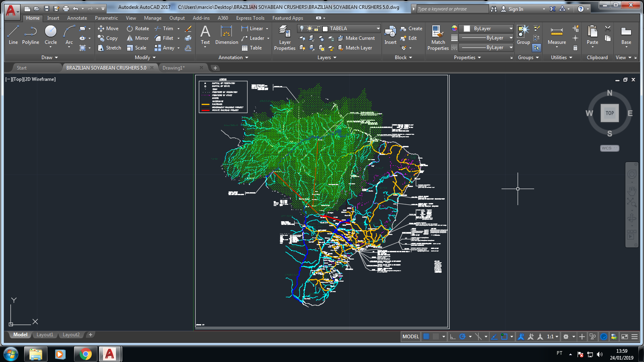Click the white ByLayer color swatch
This screenshot has height=362, width=644.
coord(467,29)
